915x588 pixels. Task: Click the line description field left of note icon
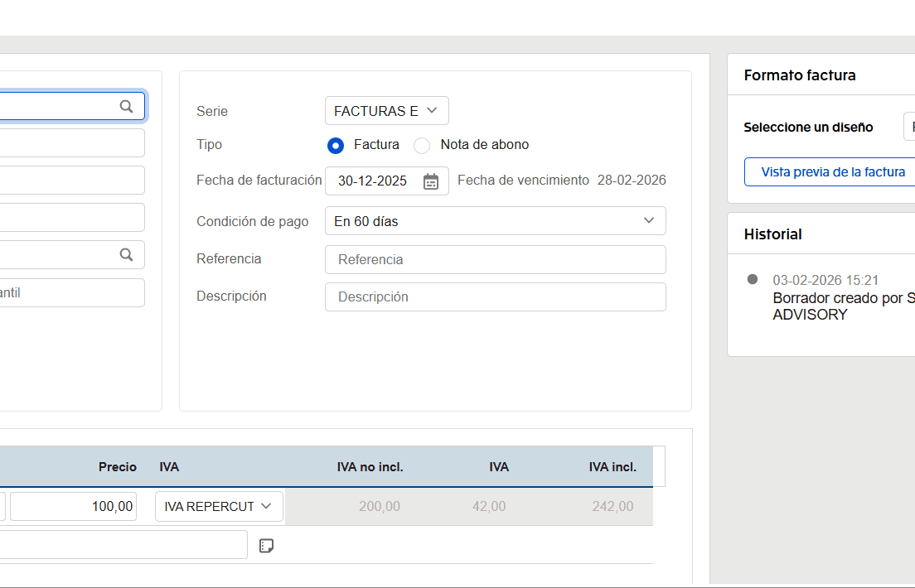tap(123, 545)
